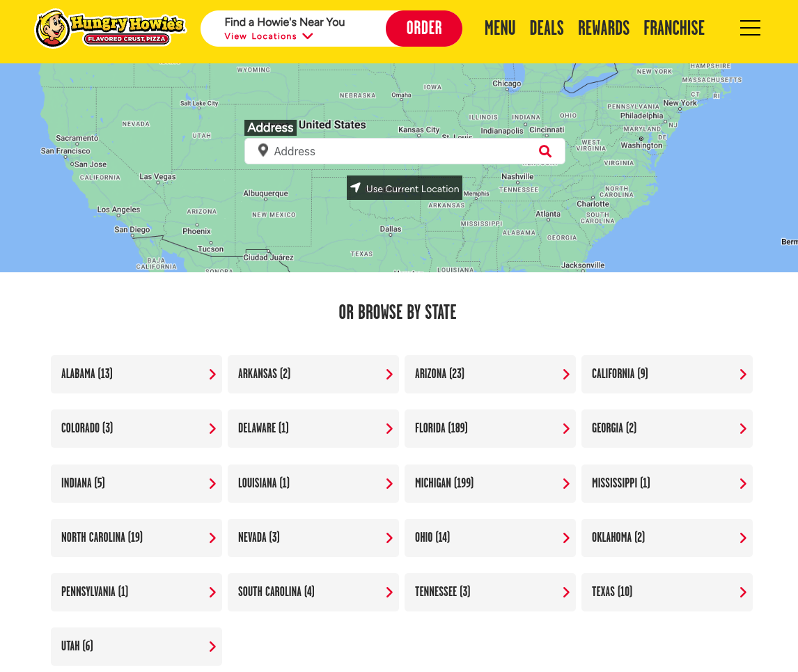Screen dimensions: 798x672
Task: Open Oklahoma (2) locations
Action: pos(666,538)
